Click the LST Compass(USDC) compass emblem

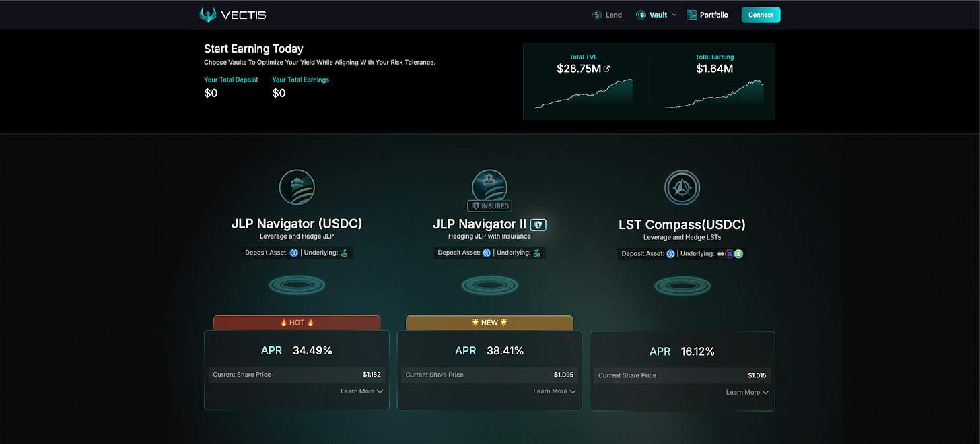click(682, 187)
